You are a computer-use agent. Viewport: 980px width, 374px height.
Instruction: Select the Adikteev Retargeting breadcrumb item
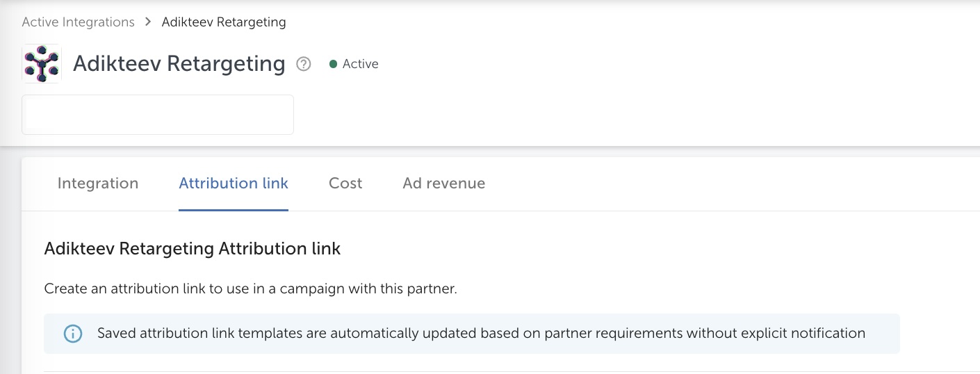224,22
